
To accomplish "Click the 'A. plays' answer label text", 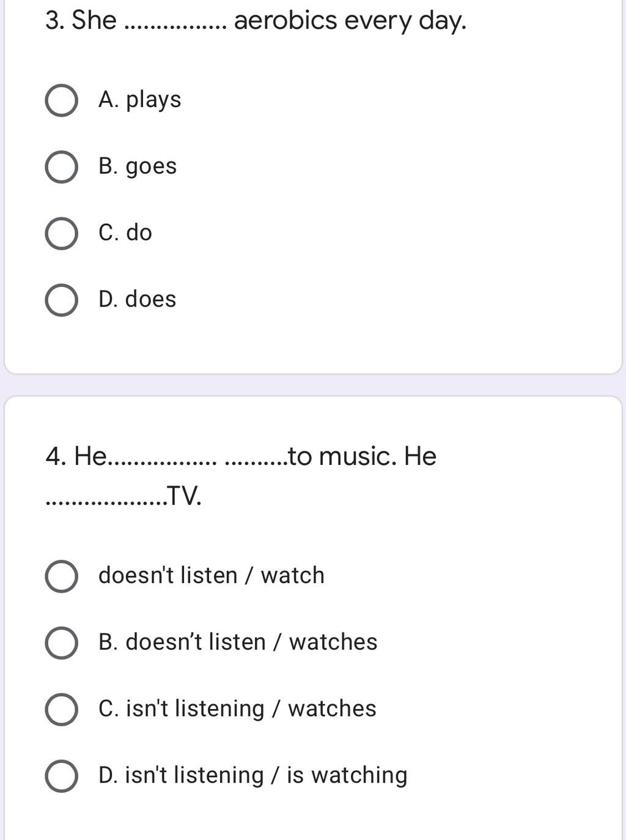I will (140, 100).
